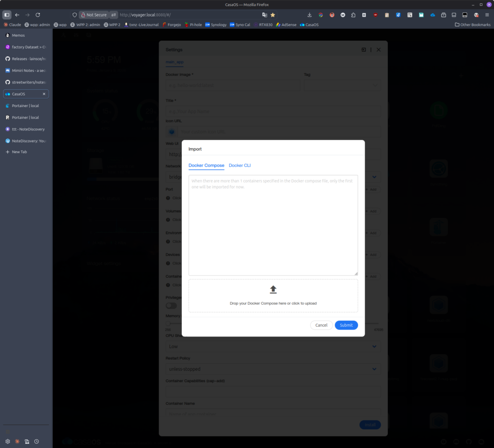Reload page with the browser refresh icon
494x448 pixels.
point(38,15)
